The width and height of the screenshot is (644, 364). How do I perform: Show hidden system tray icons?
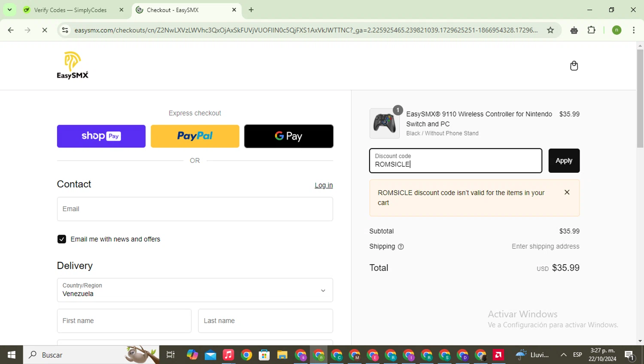coord(564,355)
